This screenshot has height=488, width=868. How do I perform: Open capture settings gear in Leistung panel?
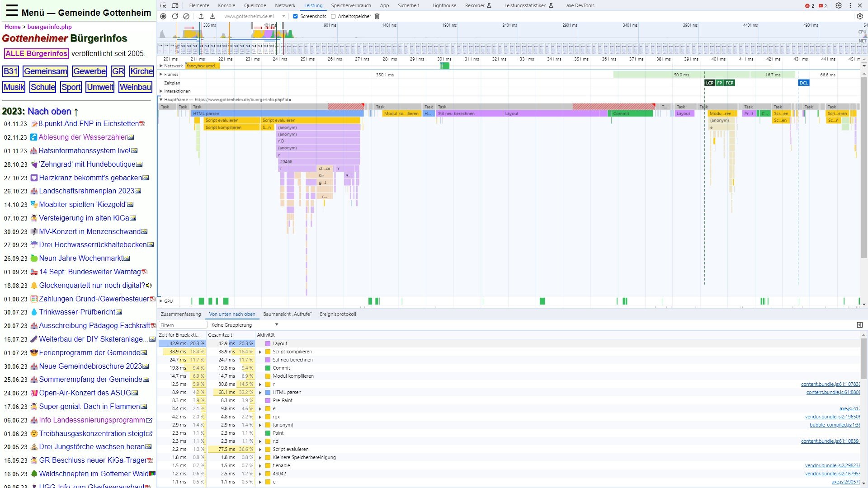coord(859,16)
